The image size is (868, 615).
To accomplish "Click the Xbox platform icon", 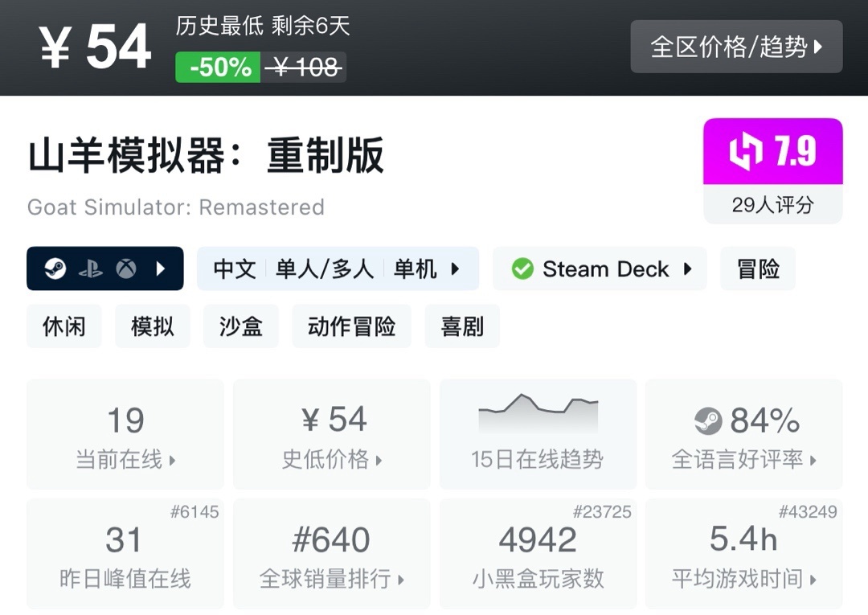I will 125,269.
